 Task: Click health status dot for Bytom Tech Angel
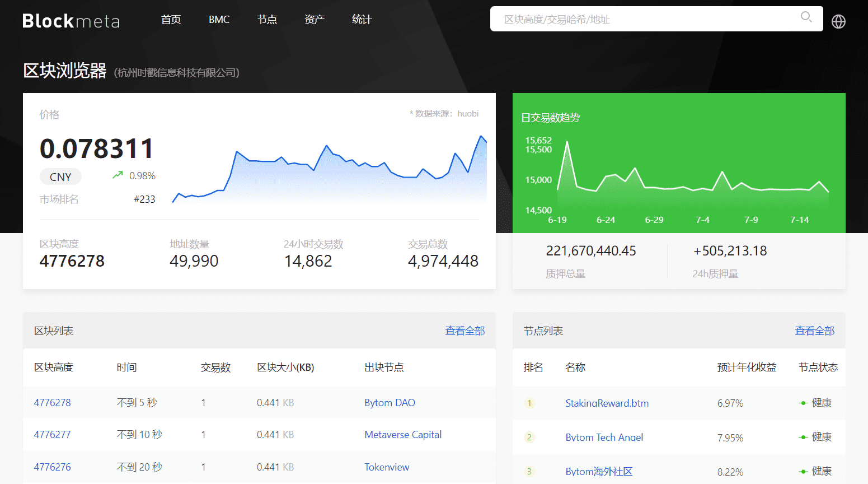pos(803,437)
